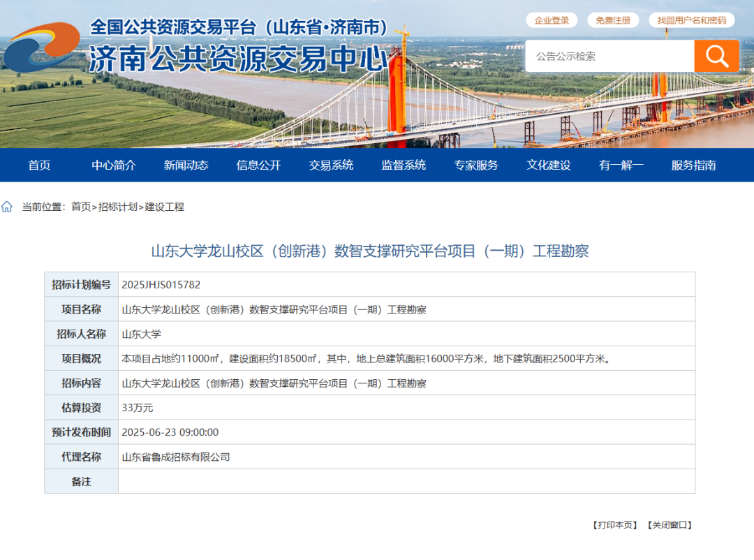754x560 pixels.
Task: Select 交易系统 in the navigation bar
Action: click(332, 165)
